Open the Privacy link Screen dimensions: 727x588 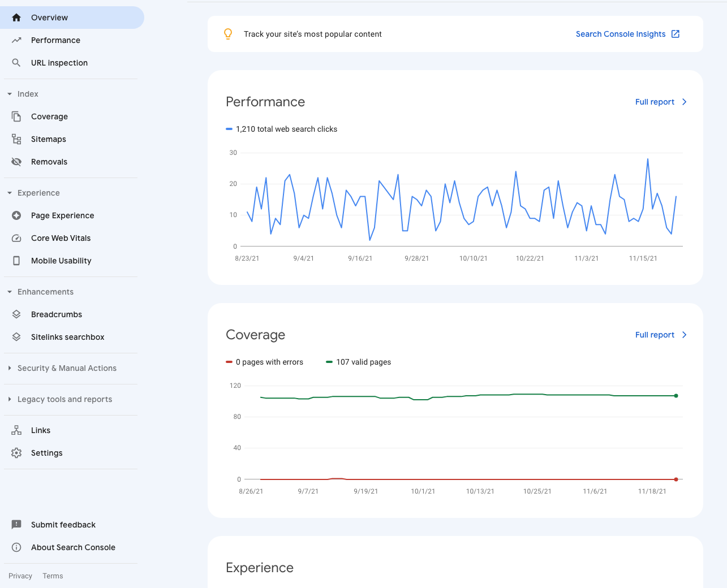coord(20,576)
